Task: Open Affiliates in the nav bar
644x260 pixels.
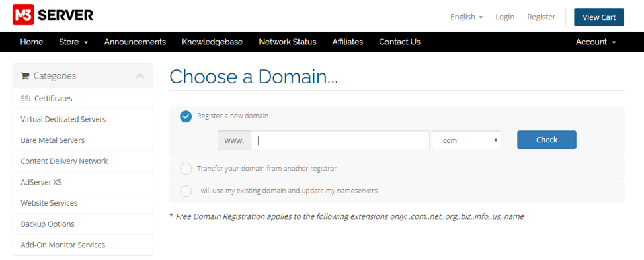Action: point(348,42)
